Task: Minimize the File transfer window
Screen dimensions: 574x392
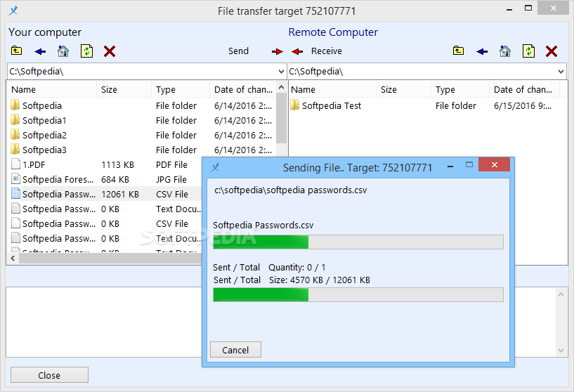Action: click(509, 10)
